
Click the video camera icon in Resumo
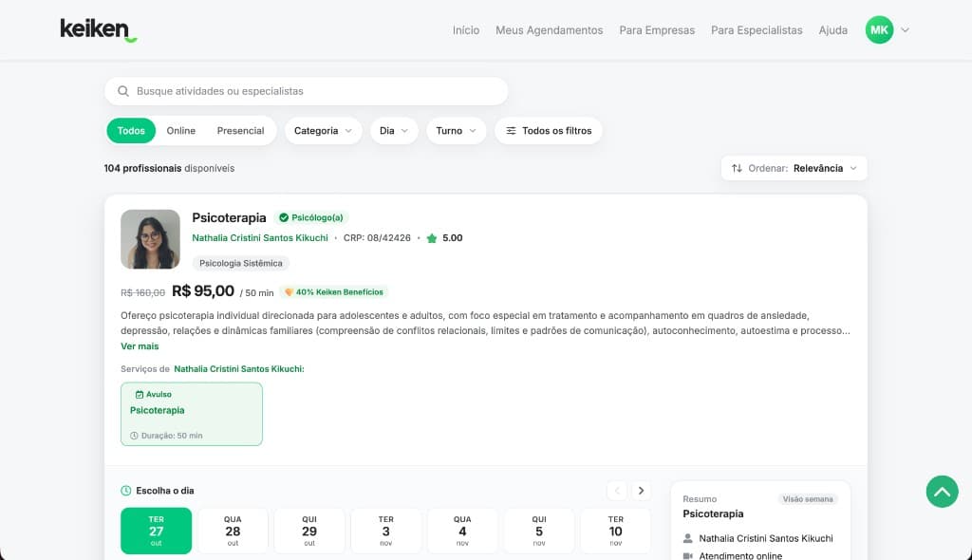[x=687, y=556]
